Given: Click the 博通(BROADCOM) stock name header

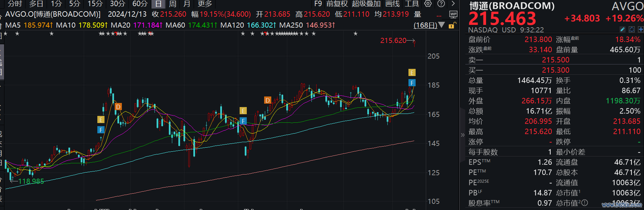Looking at the screenshot, I should [x=512, y=6].
